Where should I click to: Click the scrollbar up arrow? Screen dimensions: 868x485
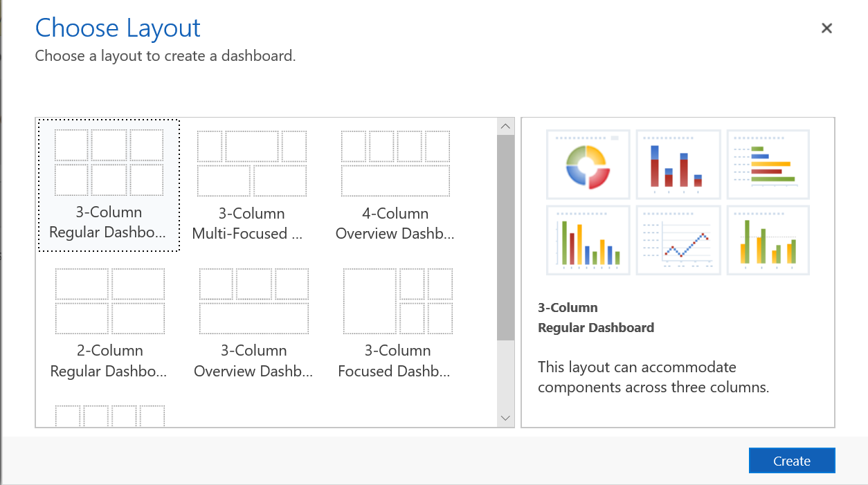[505, 125]
